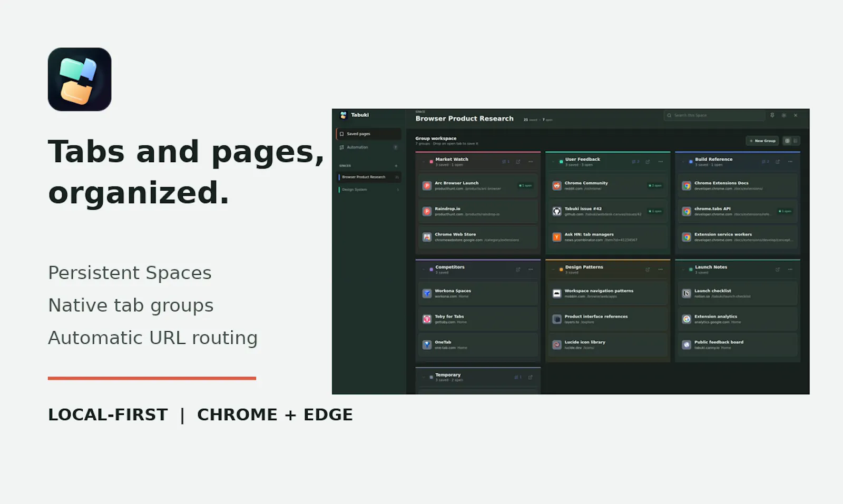The height and width of the screenshot is (504, 843).
Task: Select Workspace navigation patterns card
Action: [608, 293]
